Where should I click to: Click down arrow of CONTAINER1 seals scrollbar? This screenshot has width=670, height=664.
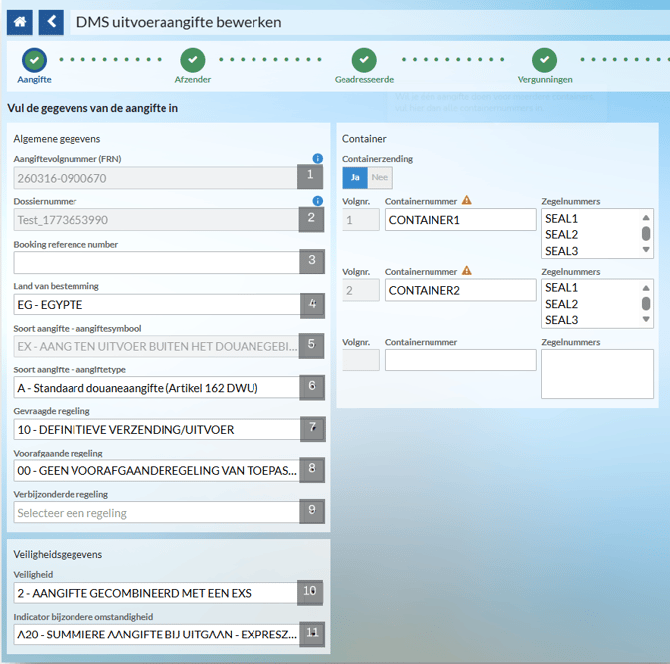coord(646,250)
